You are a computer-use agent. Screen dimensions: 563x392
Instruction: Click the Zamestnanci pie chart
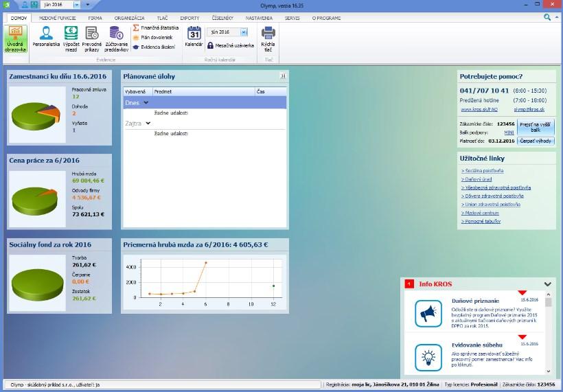click(x=36, y=116)
